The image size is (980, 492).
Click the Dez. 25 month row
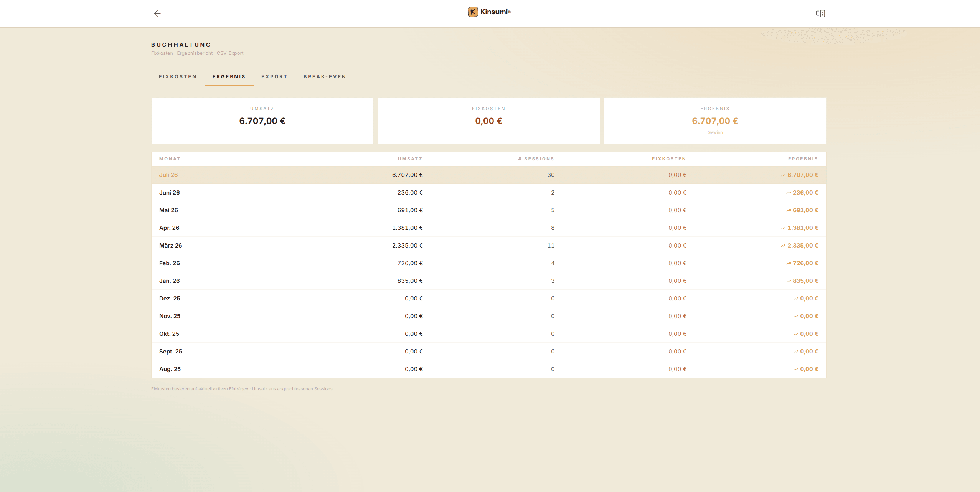click(488, 299)
